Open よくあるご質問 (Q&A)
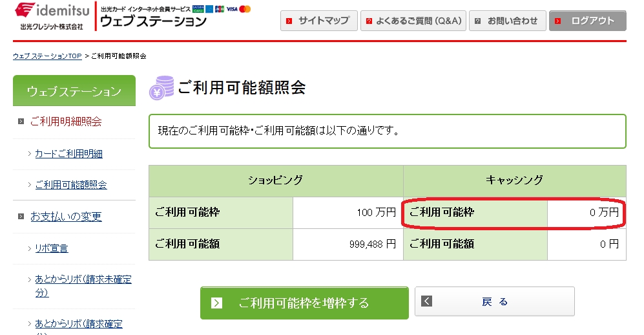 point(413,21)
